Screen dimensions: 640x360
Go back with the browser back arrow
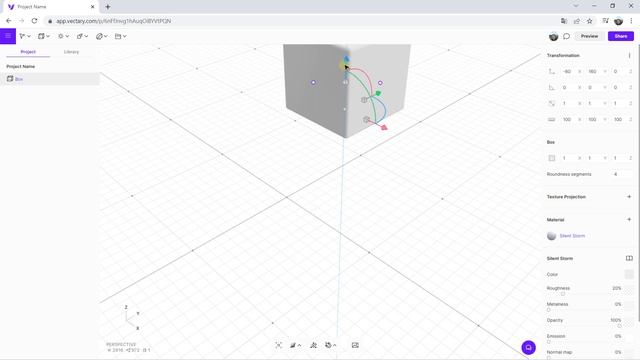click(x=9, y=21)
